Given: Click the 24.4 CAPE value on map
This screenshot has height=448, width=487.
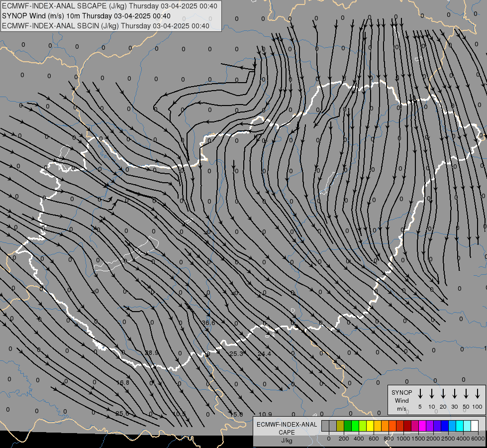Looking at the screenshot, I should [x=264, y=353].
